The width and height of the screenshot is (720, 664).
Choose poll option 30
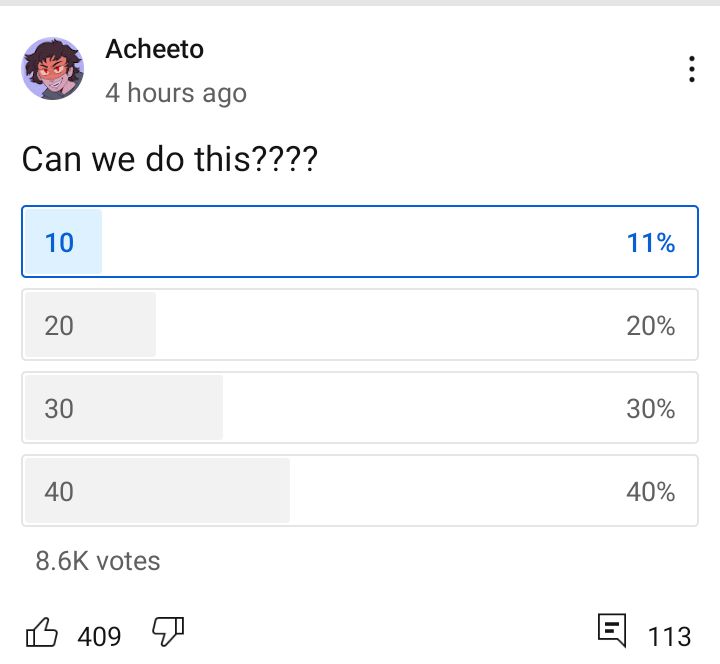(360, 408)
